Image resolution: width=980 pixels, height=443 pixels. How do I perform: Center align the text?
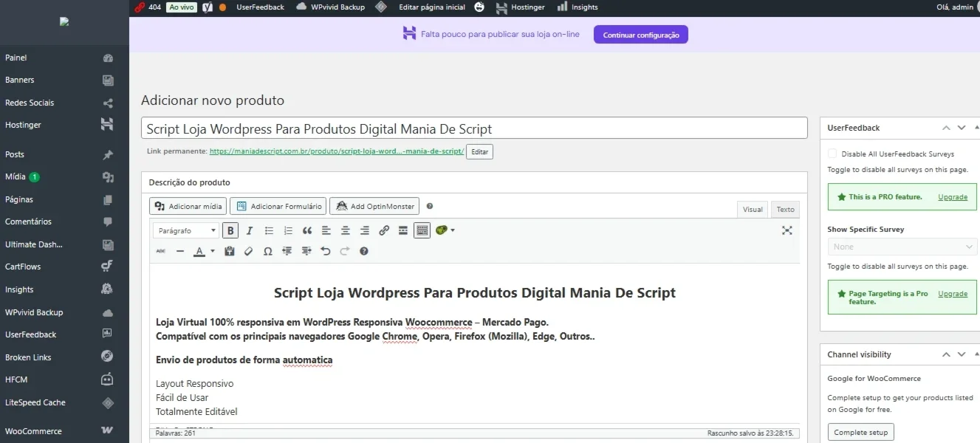click(346, 230)
